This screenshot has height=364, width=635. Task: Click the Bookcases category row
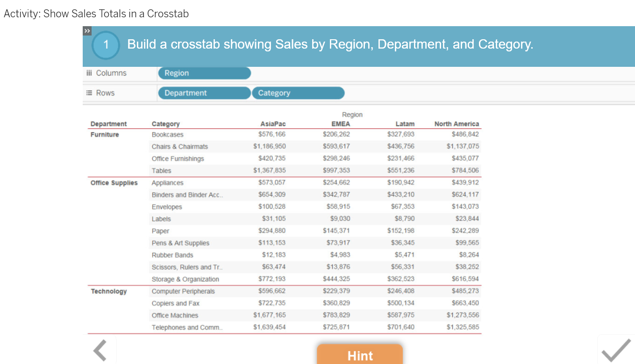167,135
